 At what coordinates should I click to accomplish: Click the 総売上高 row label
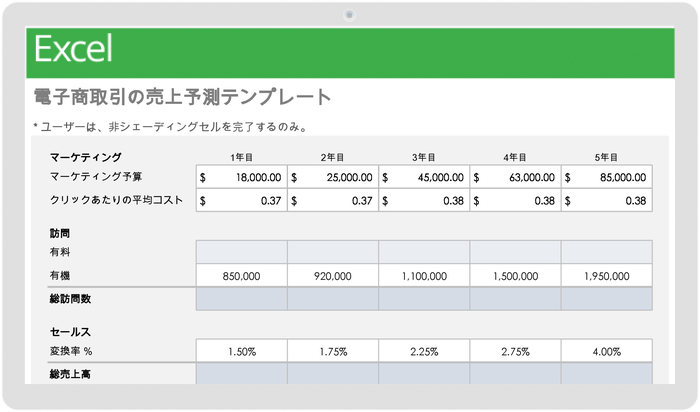[70, 374]
